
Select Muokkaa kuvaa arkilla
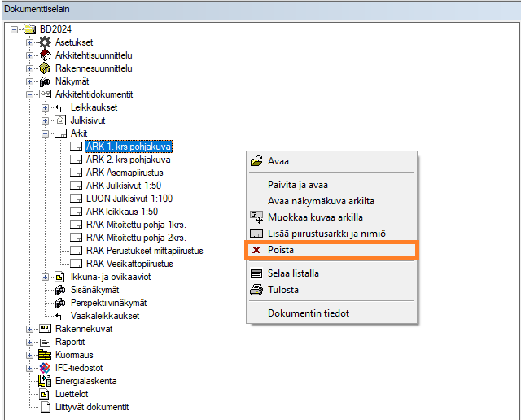click(x=331, y=217)
